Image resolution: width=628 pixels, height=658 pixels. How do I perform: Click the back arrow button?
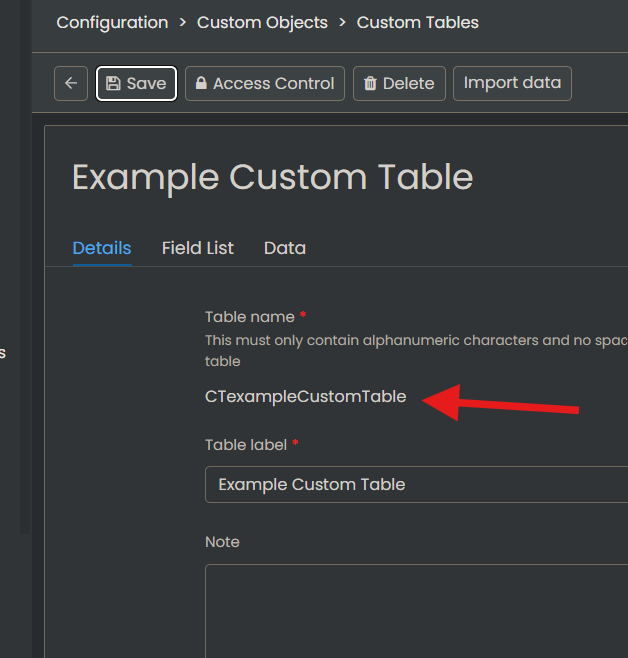pos(71,84)
